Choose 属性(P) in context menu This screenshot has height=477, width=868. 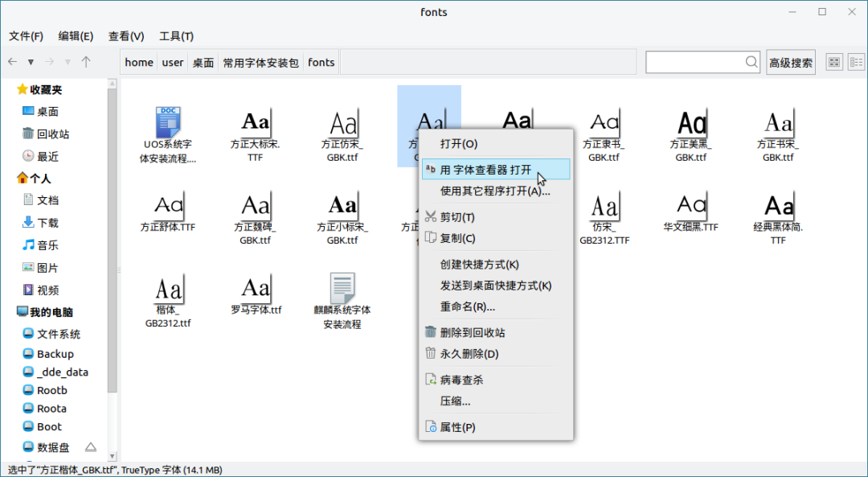tap(496, 427)
